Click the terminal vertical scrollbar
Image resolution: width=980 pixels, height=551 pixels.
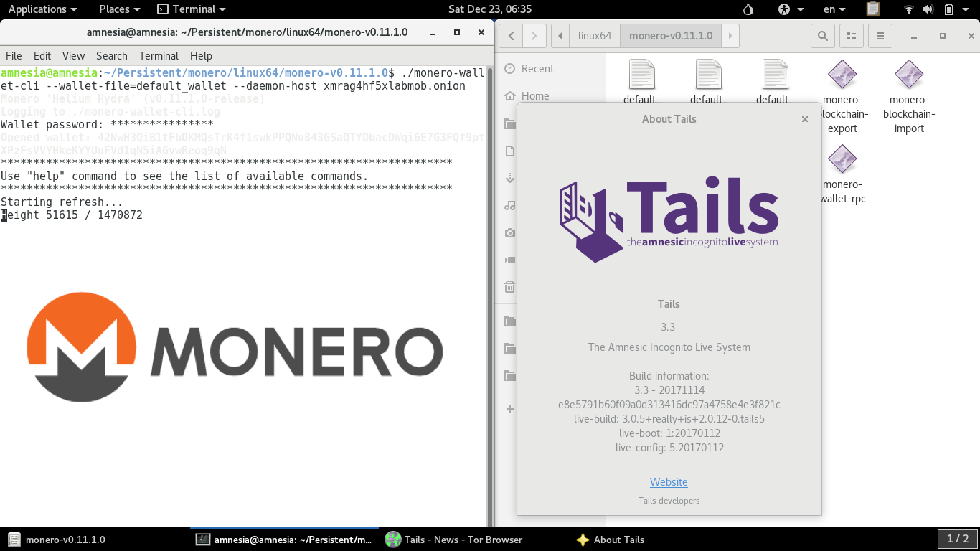[490, 296]
